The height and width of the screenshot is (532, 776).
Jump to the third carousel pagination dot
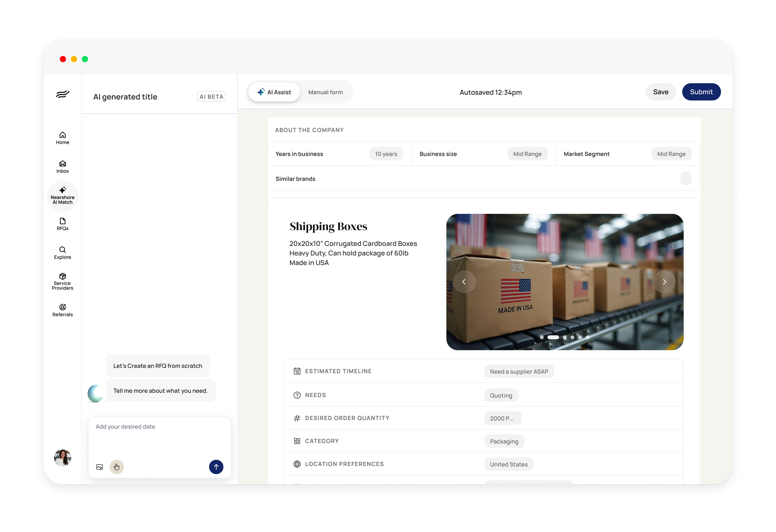(565, 337)
